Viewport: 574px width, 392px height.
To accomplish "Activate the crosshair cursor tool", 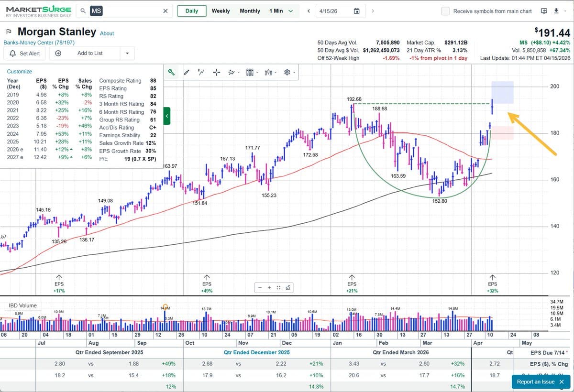I will [216, 72].
